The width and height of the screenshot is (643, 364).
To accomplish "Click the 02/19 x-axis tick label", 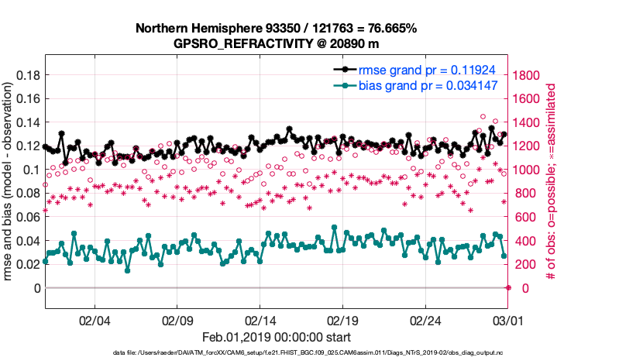I will [x=343, y=321].
